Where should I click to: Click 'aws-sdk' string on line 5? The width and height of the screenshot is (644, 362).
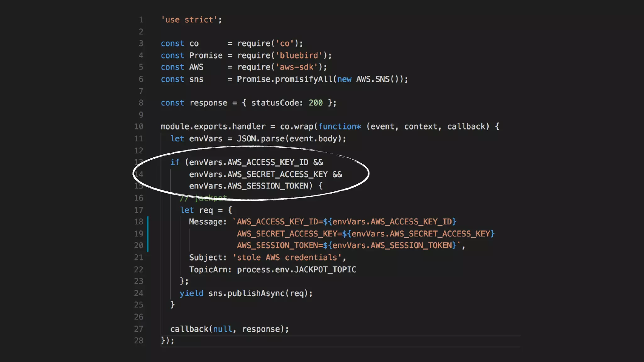pos(297,67)
